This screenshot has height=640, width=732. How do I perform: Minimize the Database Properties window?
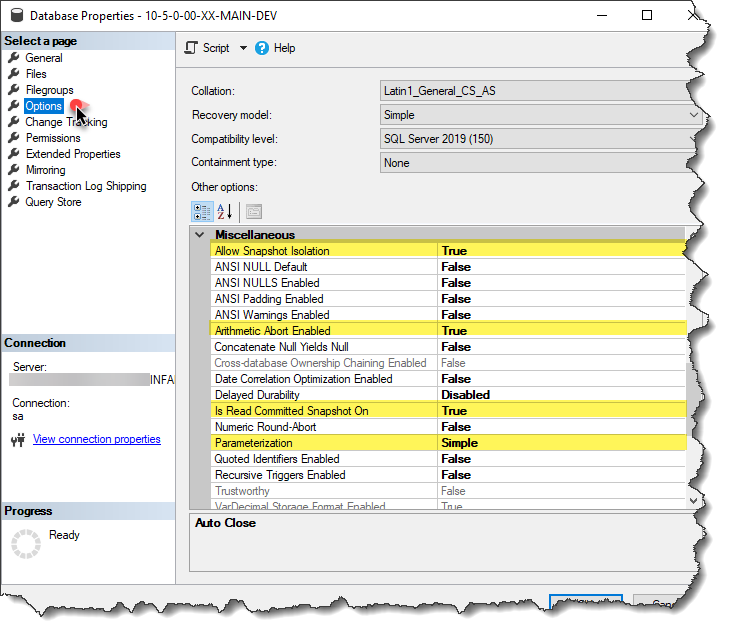pos(602,15)
